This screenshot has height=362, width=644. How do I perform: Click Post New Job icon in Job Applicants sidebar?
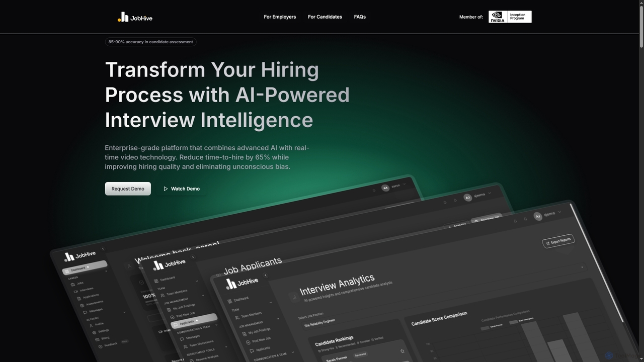(x=172, y=317)
